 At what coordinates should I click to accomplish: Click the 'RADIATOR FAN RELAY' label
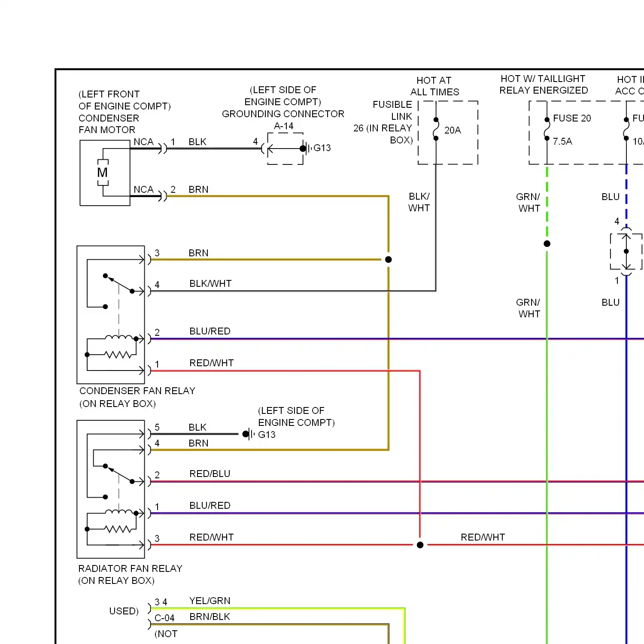point(131,568)
